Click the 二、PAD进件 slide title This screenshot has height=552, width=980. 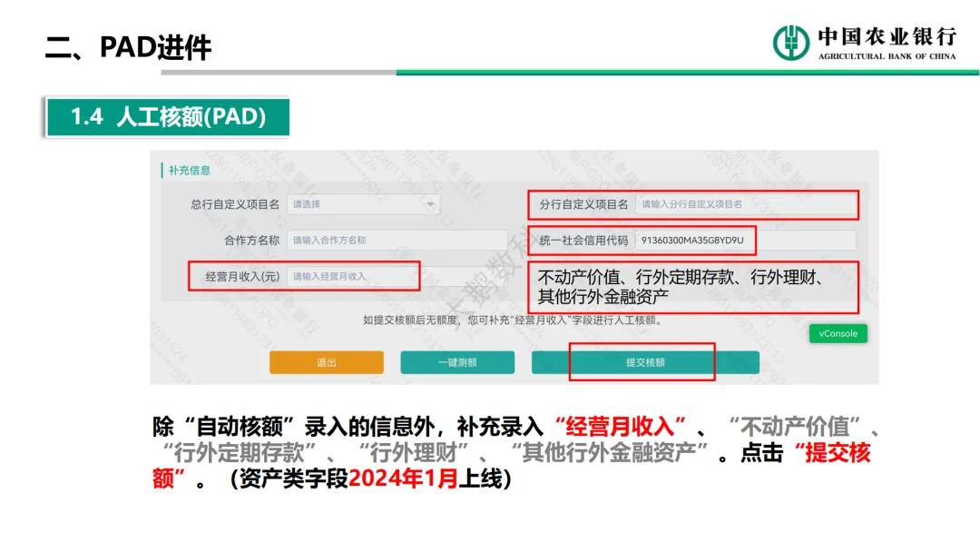pyautogui.click(x=128, y=47)
